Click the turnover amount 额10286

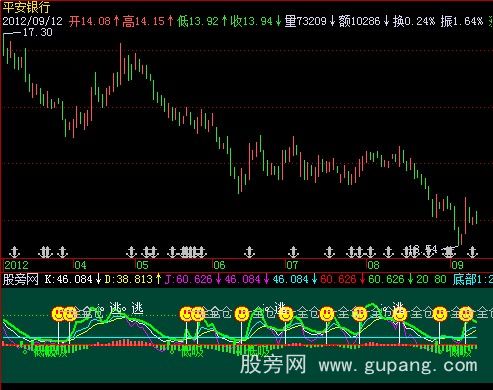(359, 21)
